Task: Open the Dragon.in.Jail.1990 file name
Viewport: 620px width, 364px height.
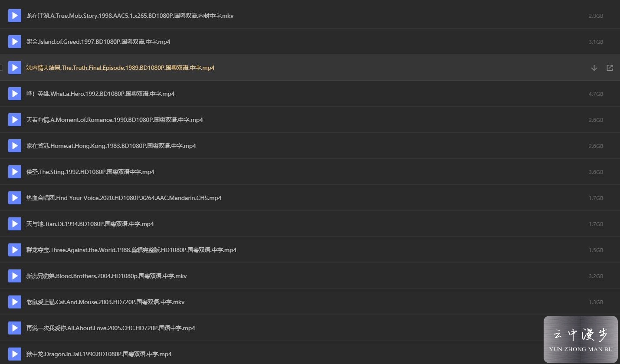Action: (x=99, y=354)
